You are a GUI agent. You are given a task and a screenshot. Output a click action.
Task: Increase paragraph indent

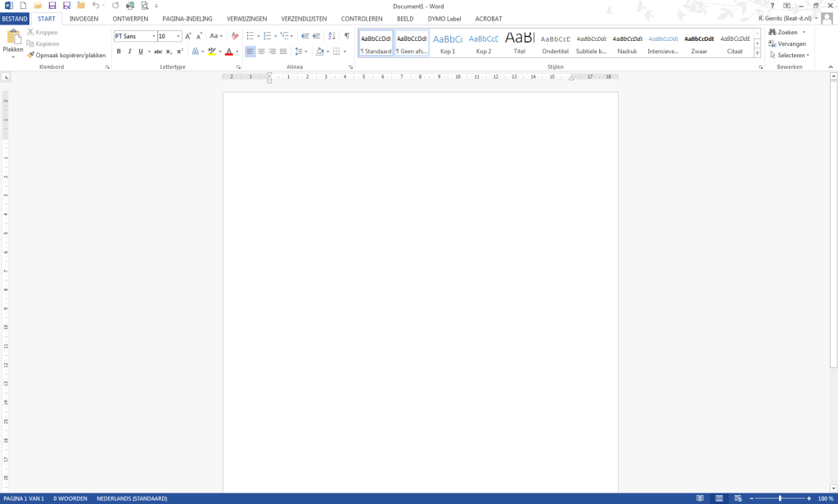pyautogui.click(x=317, y=36)
